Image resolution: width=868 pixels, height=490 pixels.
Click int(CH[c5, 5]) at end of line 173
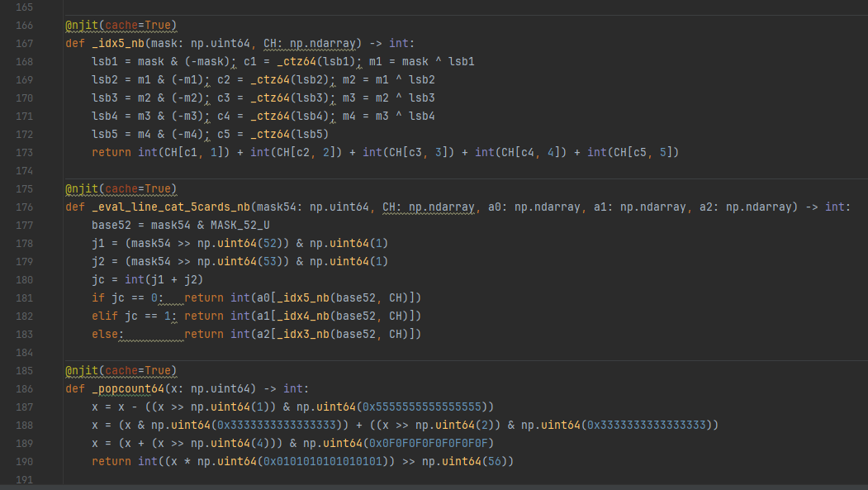click(x=633, y=152)
